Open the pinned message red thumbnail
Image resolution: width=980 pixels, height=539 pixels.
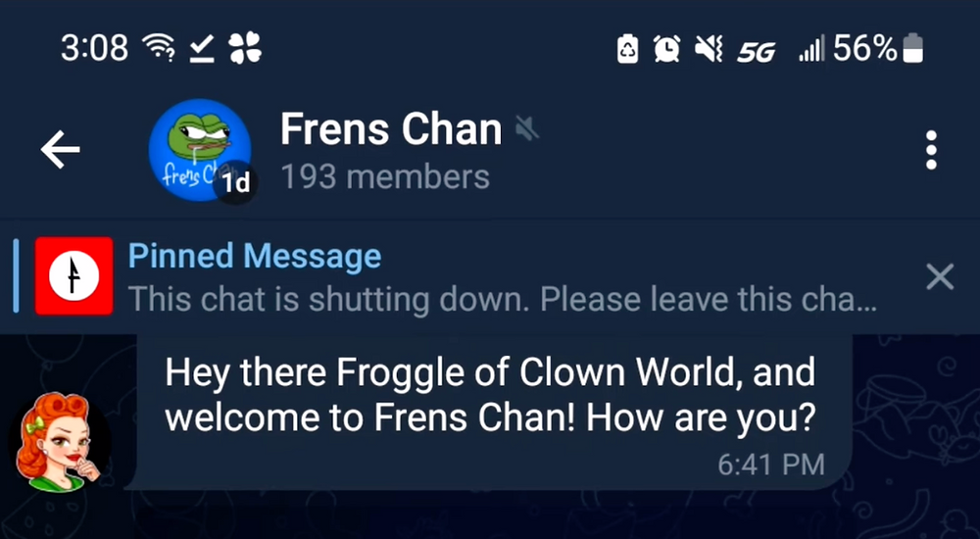click(73, 275)
